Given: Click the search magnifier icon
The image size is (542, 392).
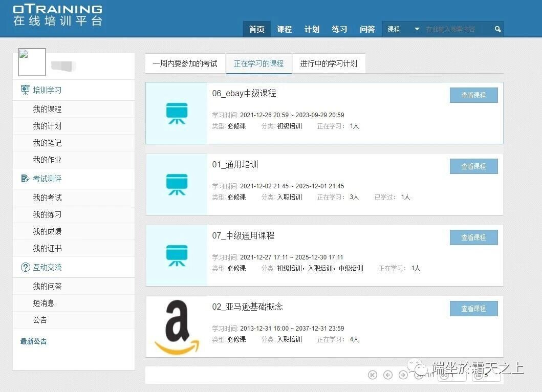Looking at the screenshot, I should click(x=497, y=30).
